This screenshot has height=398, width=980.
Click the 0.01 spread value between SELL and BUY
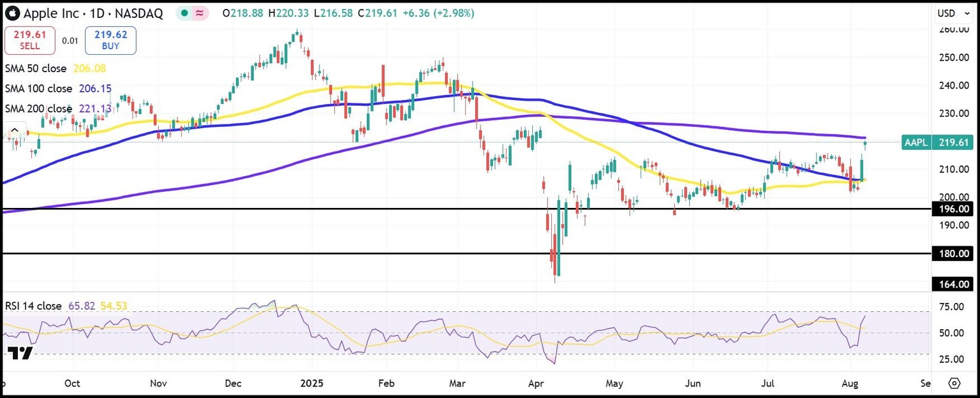(70, 40)
